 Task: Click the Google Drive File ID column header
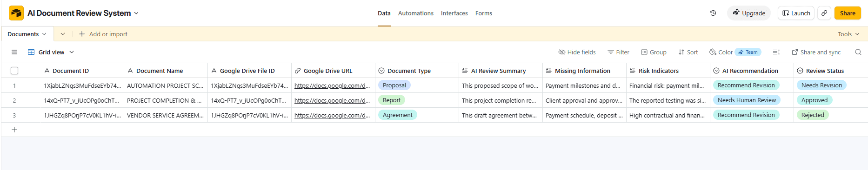pos(250,71)
